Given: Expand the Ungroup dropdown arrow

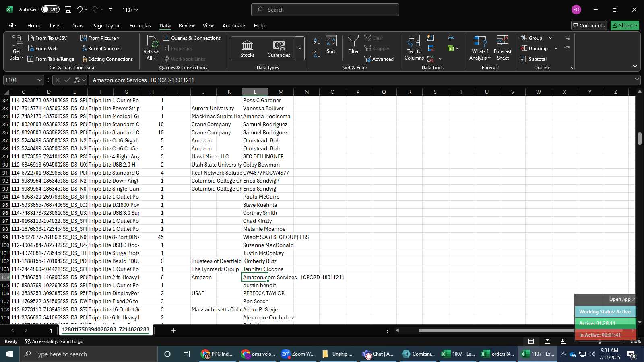Looking at the screenshot, I should tap(556, 49).
